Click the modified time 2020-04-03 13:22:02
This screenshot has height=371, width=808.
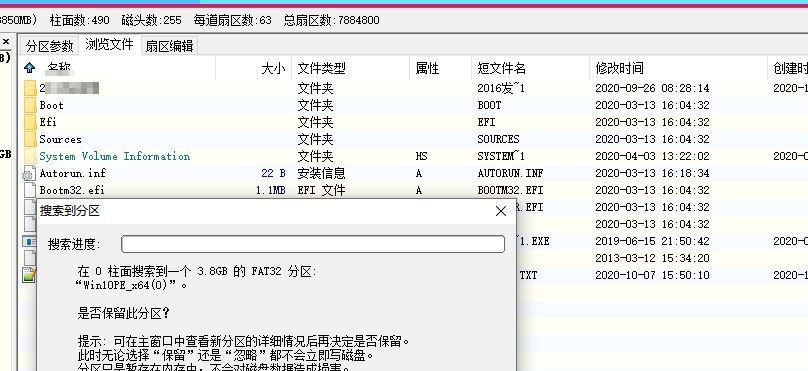coord(652,156)
